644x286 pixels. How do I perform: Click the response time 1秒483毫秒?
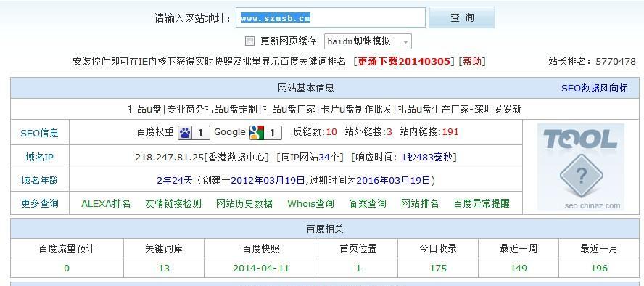pyautogui.click(x=426, y=157)
